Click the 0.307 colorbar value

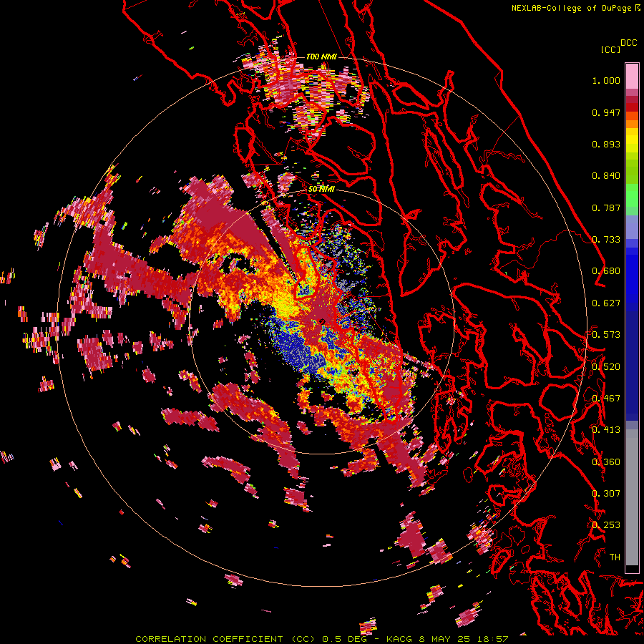tap(606, 494)
